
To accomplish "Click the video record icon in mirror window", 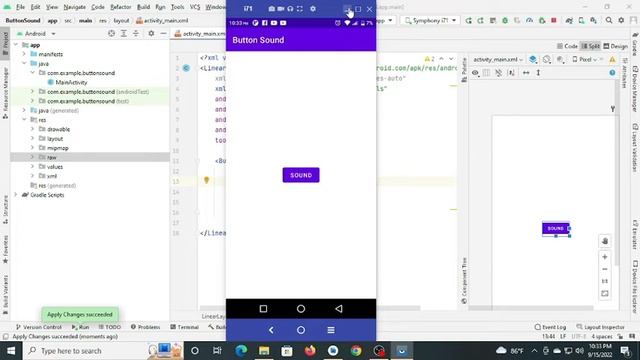I will (281, 9).
